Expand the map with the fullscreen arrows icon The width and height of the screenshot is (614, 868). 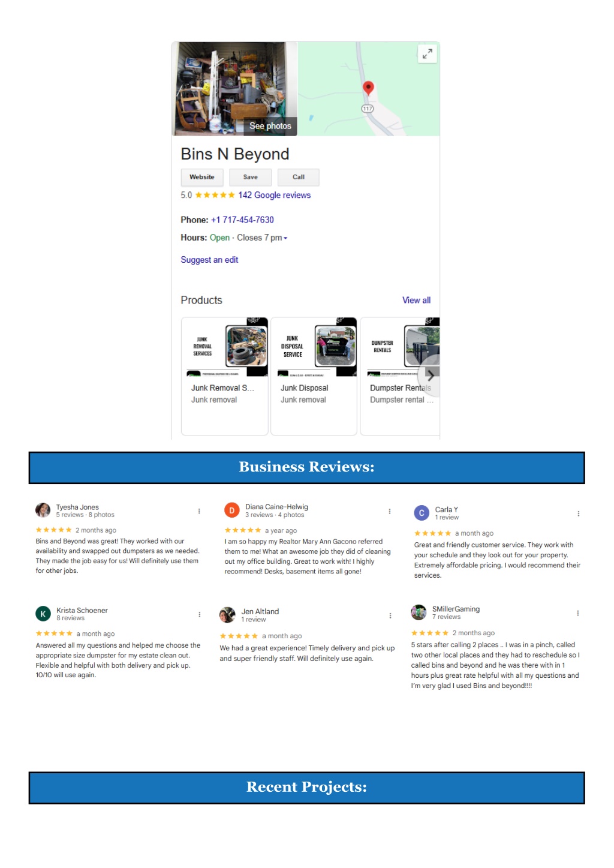427,54
